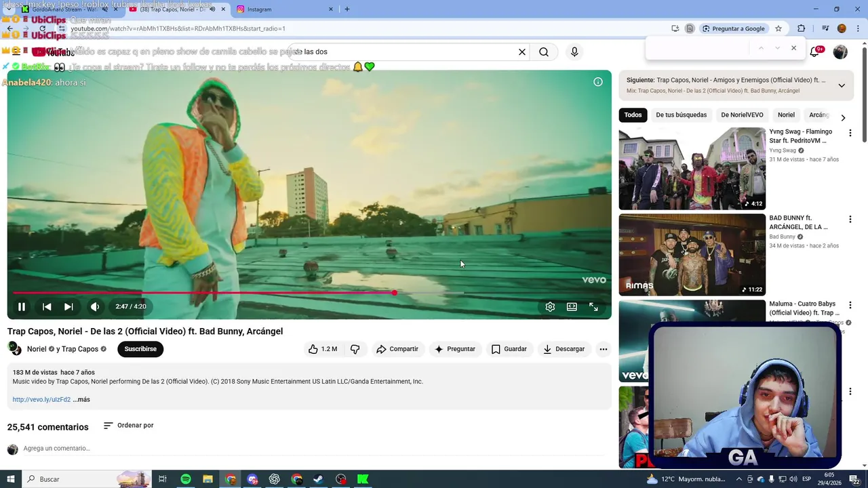
Task: Skip to the next video
Action: (x=68, y=307)
